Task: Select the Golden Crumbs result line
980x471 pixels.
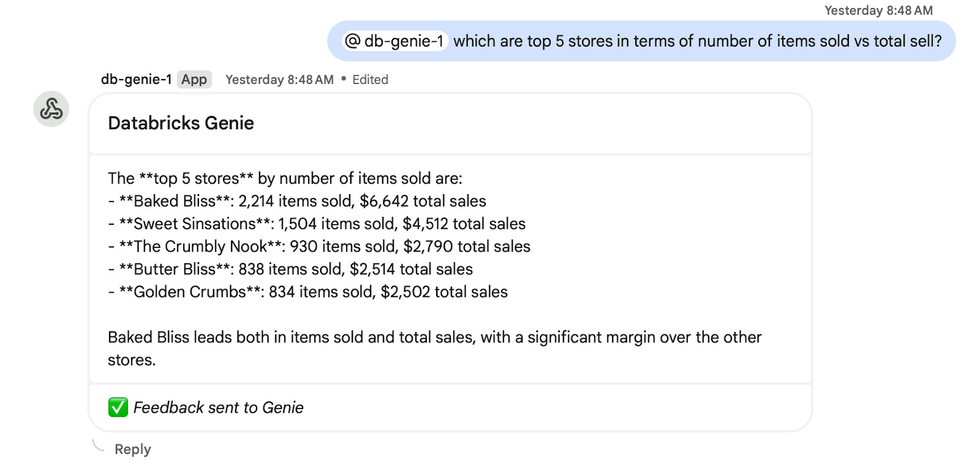Action: point(307,292)
